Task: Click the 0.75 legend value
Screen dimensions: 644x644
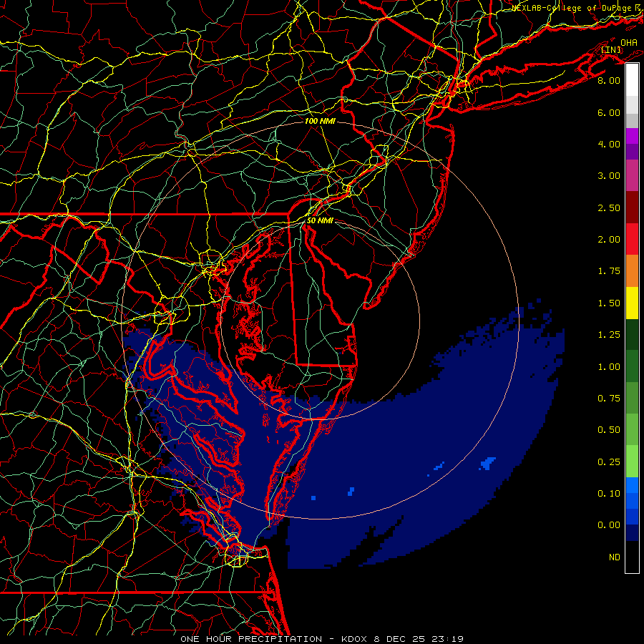Action: coord(609,399)
